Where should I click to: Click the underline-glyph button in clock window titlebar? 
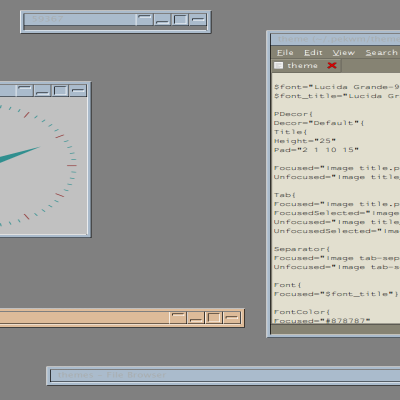tap(42, 91)
